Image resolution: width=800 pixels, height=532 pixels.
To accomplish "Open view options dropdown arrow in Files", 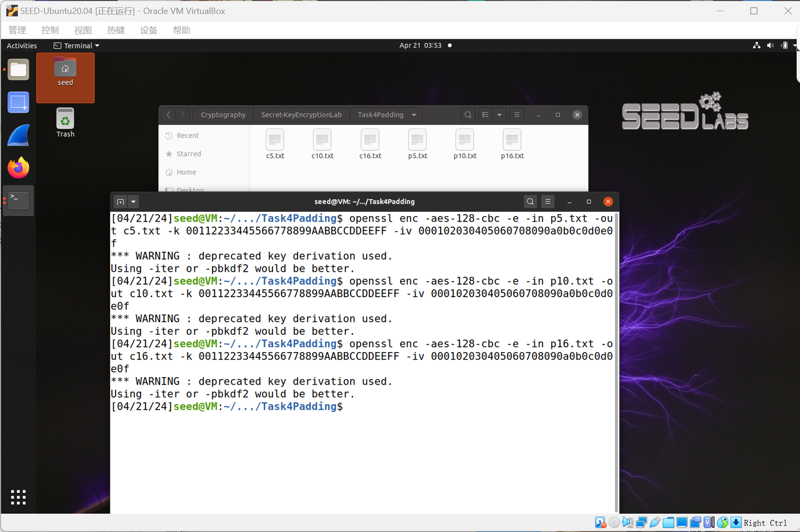I will click(x=499, y=115).
